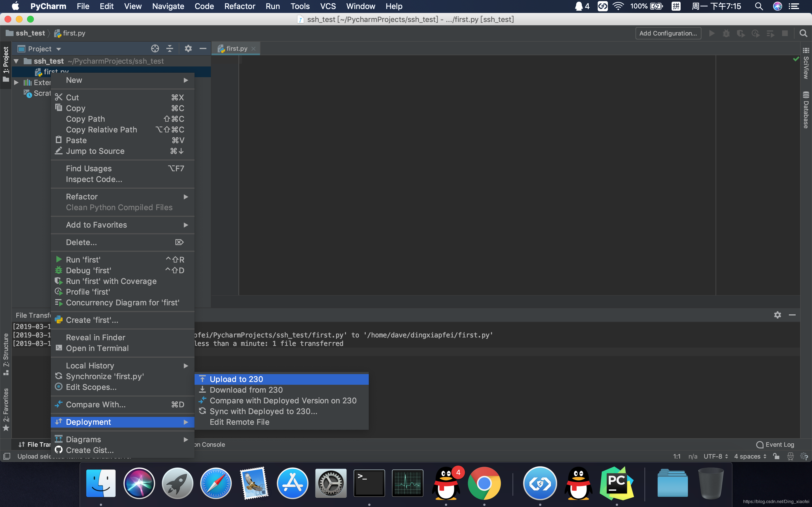Launch PyCharm from the Dock
Image resolution: width=812 pixels, height=507 pixels.
pos(616,483)
